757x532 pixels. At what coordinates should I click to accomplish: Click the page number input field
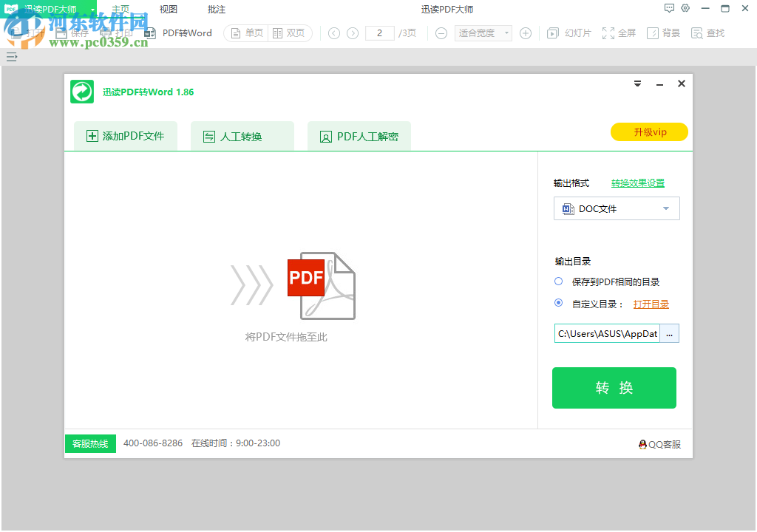pyautogui.click(x=379, y=33)
